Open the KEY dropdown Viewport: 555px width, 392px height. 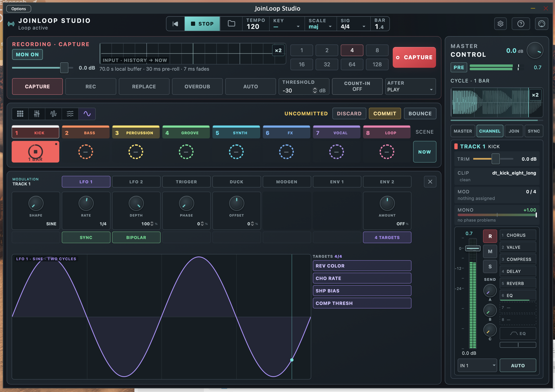(x=287, y=24)
